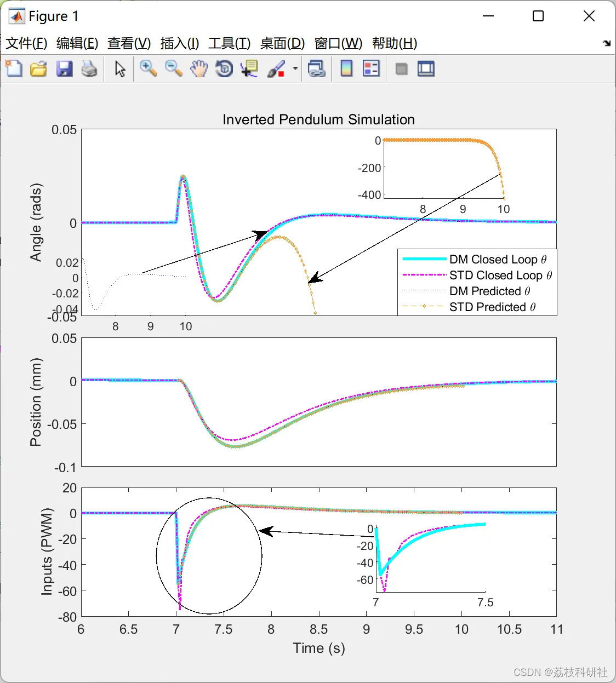Click the Link Plot toolbar icon

point(316,69)
